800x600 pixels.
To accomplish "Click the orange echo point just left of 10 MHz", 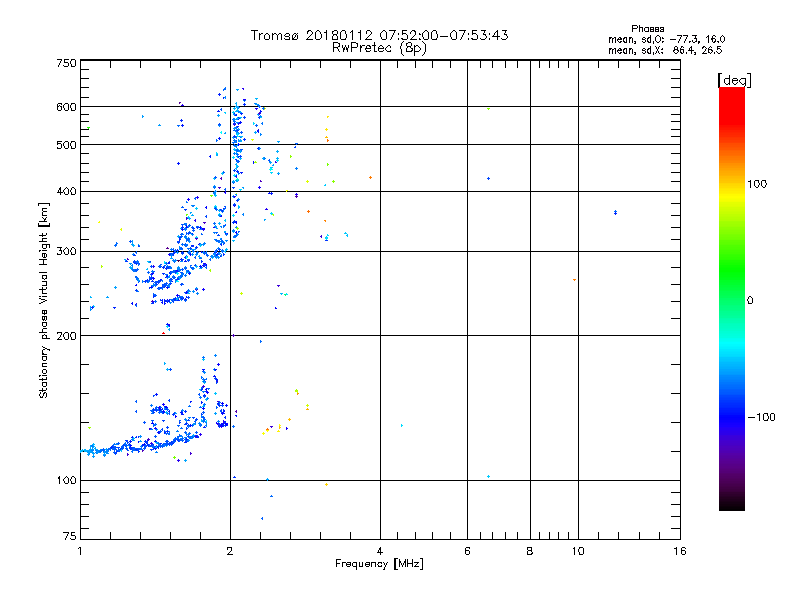I will [x=574, y=280].
